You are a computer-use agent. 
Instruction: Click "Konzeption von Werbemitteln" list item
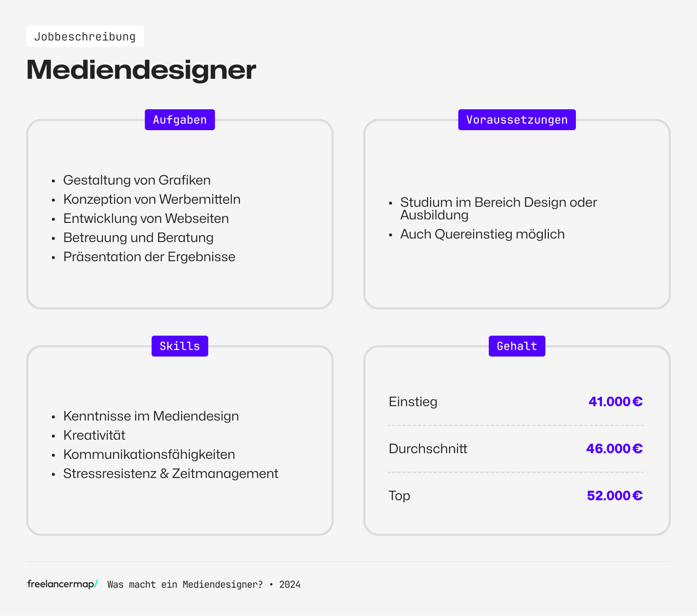152,199
